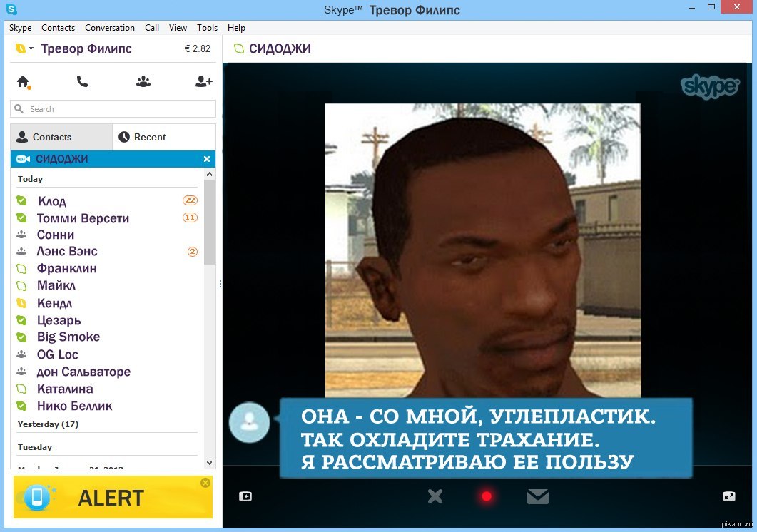Click the 22 unread badge for Клод

click(190, 200)
